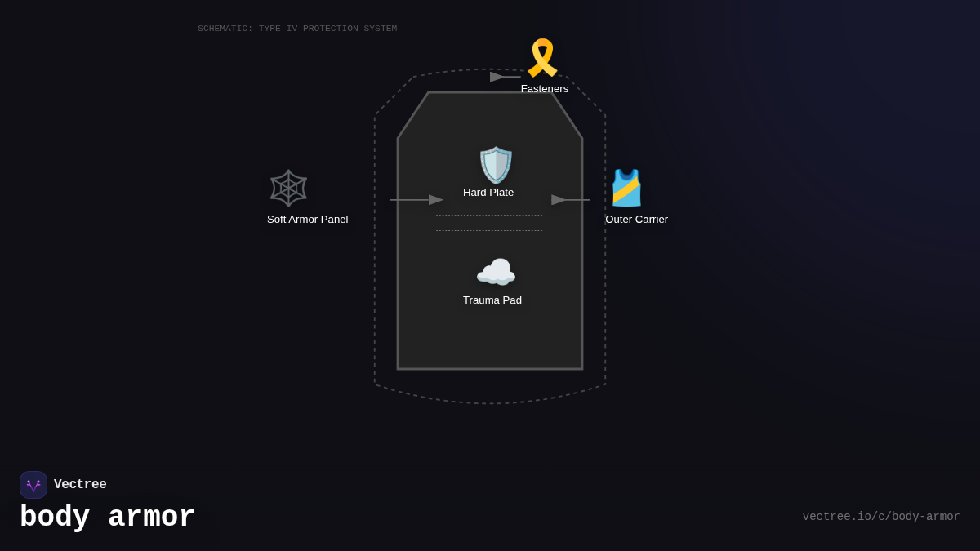Click the upper dotted divider line in the plate
This screenshot has width=980, height=551.
[x=488, y=216]
